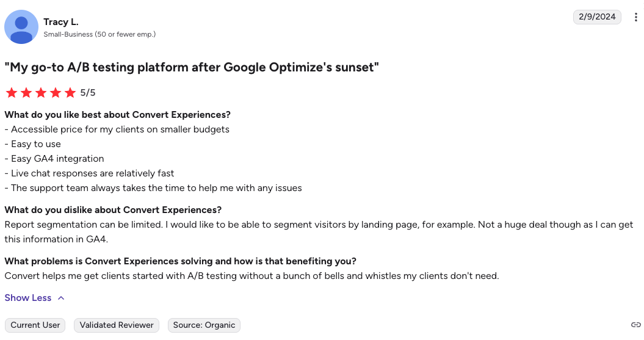644x340 pixels.
Task: Click the second red rating star
Action: [26, 93]
